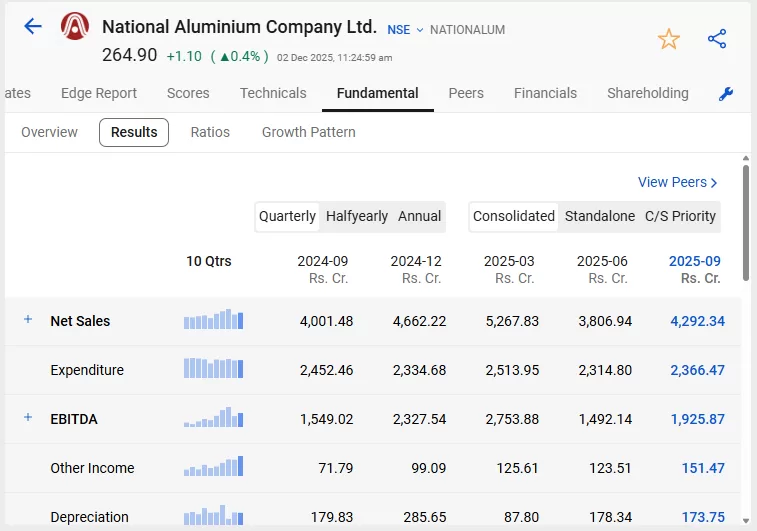
Task: Click EBITDA value 1,549.02
Action: (327, 419)
